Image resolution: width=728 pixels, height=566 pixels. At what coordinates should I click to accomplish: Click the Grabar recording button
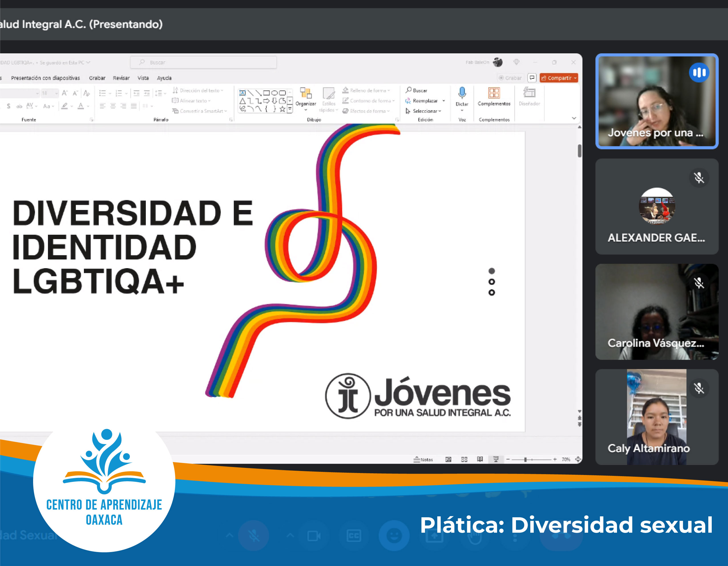[x=510, y=78]
